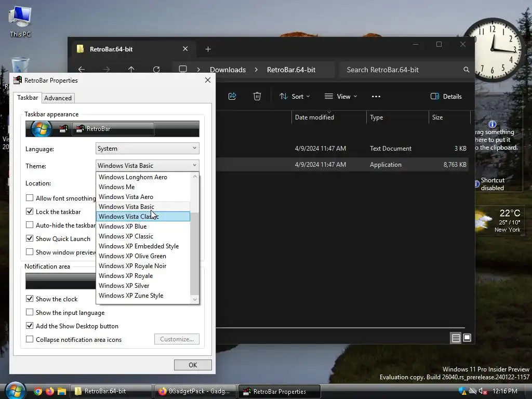532x399 pixels.
Task: Open the Sort dropdown in Explorer
Action: [x=295, y=96]
